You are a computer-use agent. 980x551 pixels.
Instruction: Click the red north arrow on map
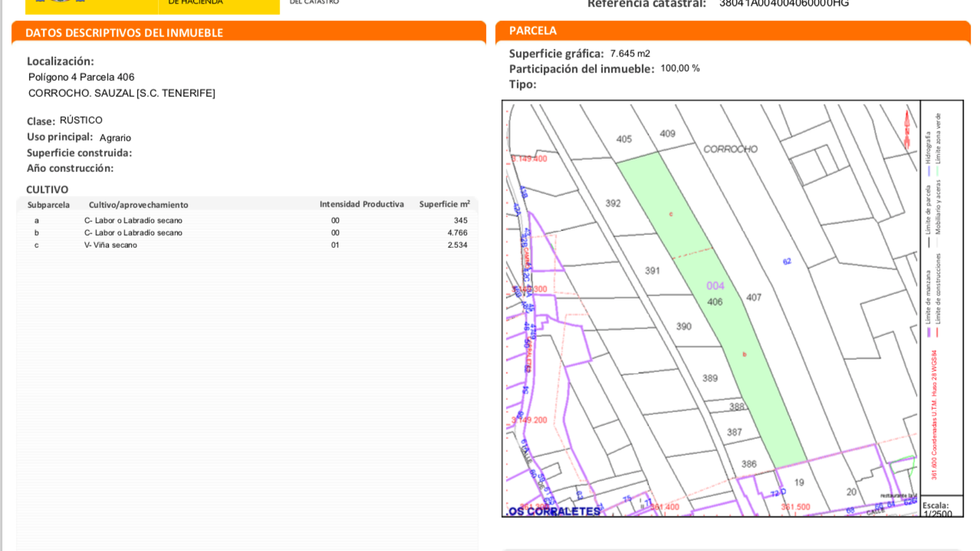907,130
